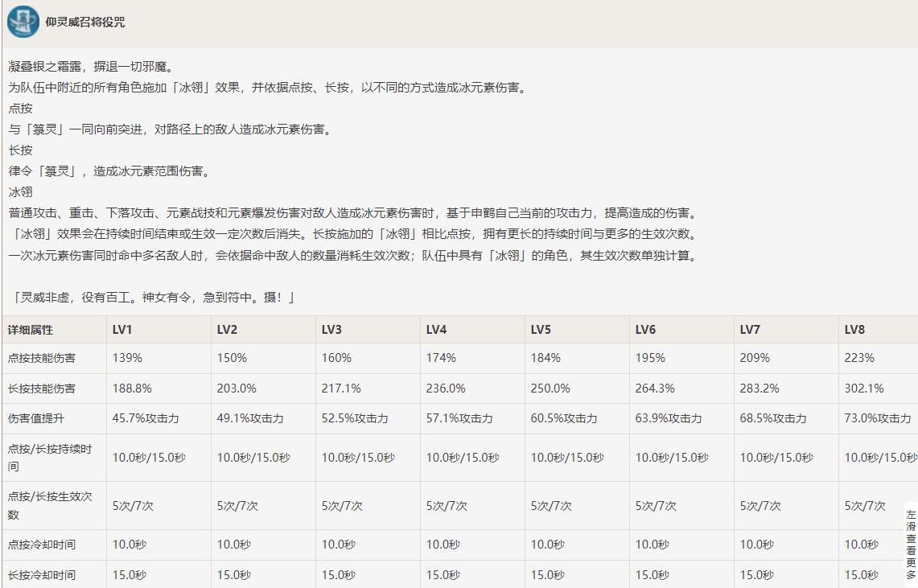
Task: Click the line 凝叠银之霜露，摒退一切邪魔
Action: tap(91, 67)
